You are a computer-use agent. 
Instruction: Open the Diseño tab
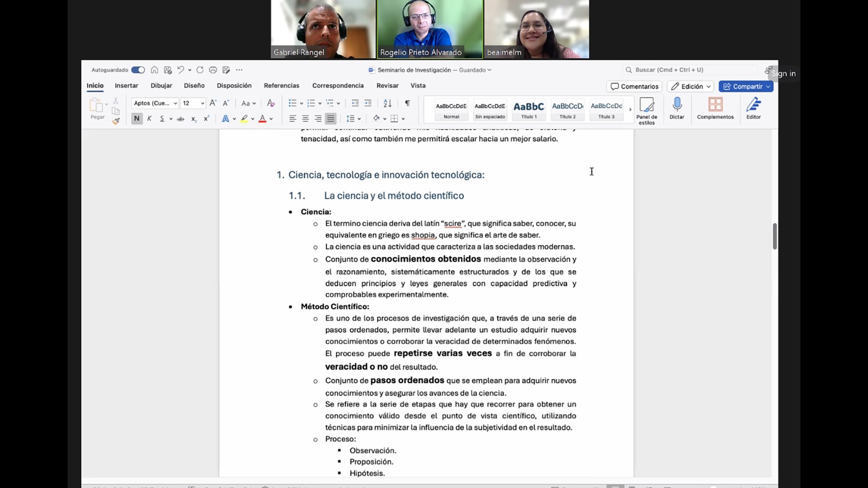click(194, 85)
